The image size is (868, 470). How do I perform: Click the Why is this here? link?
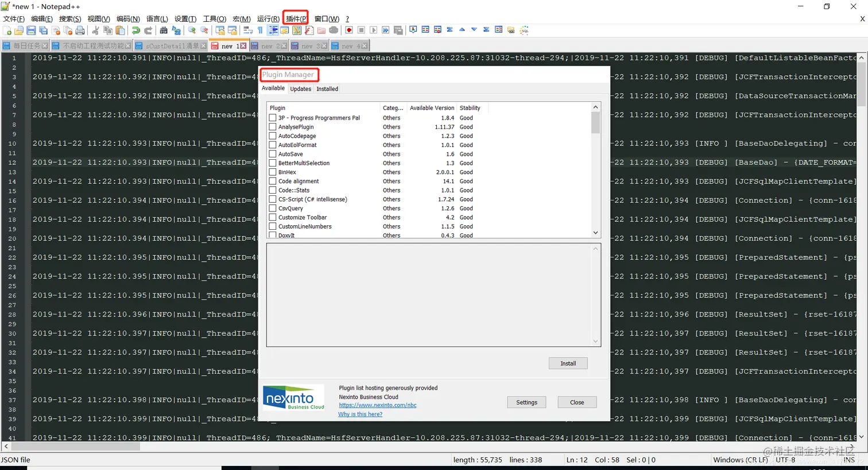360,414
